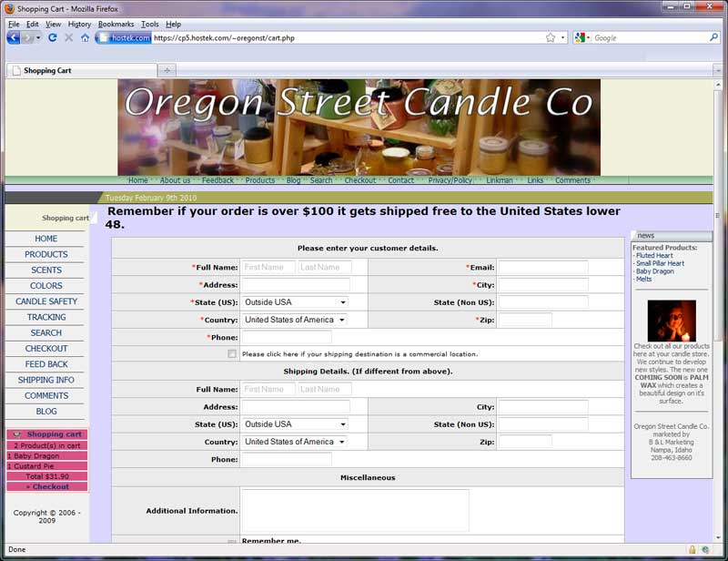Open the Fluted Heart featured product
The height and width of the screenshot is (561, 728).
pyautogui.click(x=654, y=256)
